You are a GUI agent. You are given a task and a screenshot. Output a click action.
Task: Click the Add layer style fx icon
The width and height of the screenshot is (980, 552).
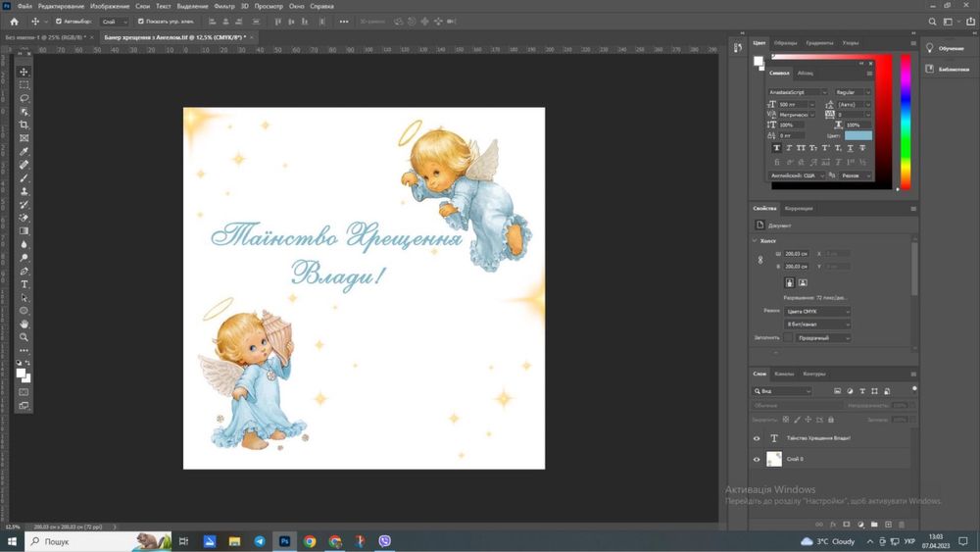[x=832, y=524]
